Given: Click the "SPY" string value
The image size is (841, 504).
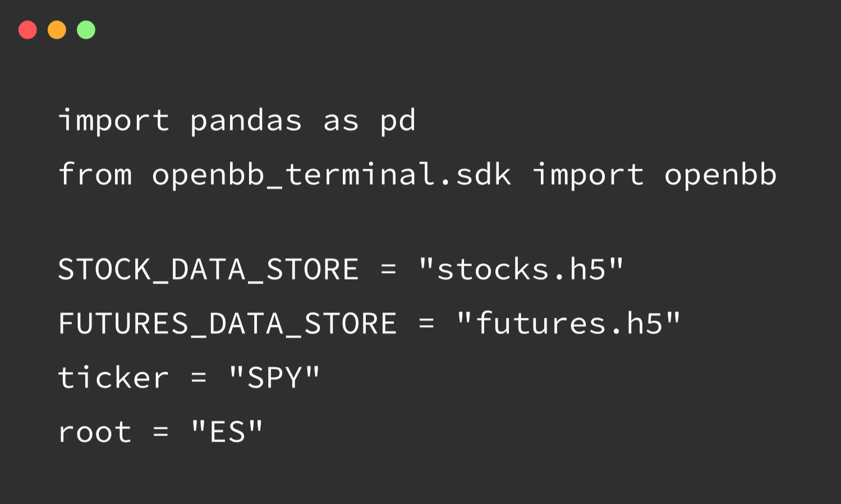Looking at the screenshot, I should 274,377.
